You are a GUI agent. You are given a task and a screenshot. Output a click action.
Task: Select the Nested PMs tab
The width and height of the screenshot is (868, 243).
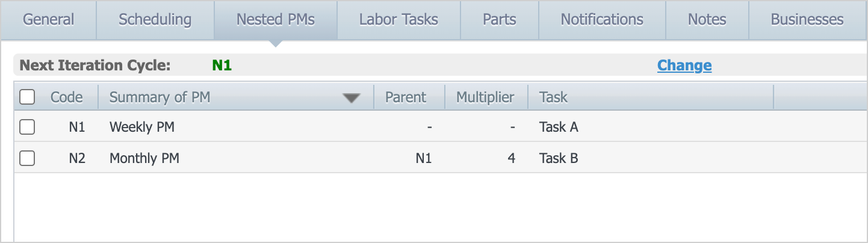[275, 20]
